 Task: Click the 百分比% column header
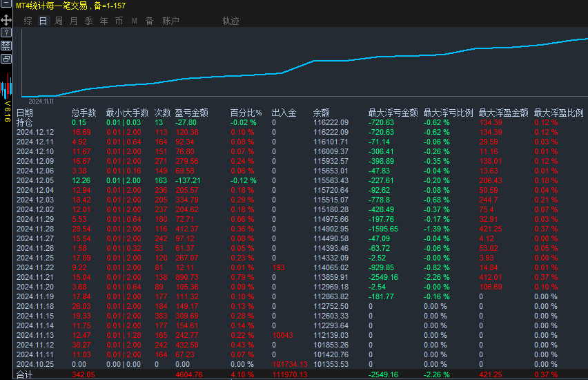pos(246,113)
